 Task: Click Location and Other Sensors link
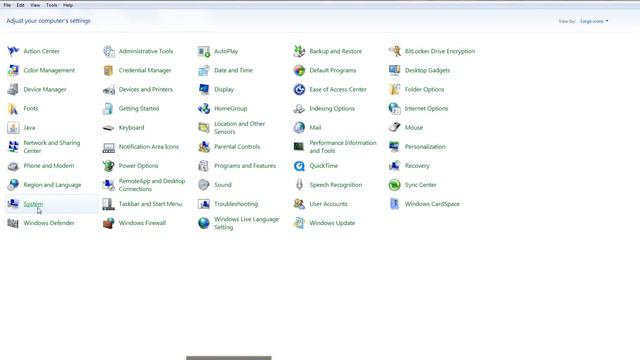(240, 128)
